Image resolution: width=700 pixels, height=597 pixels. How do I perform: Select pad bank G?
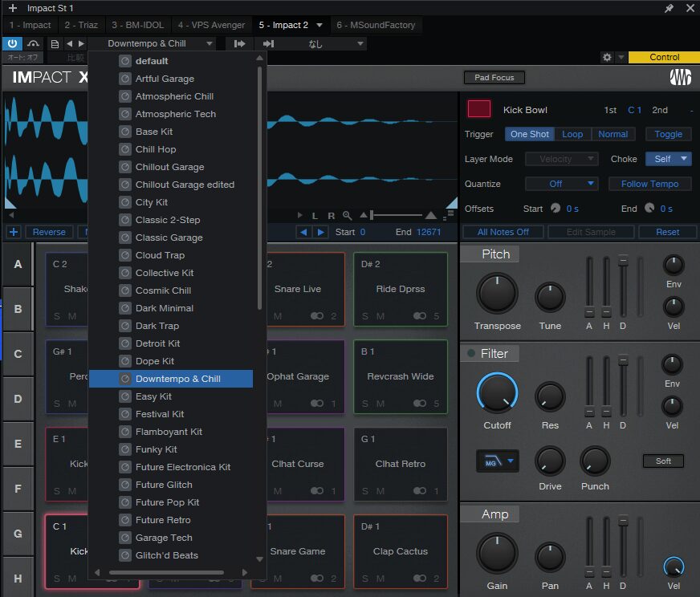click(18, 534)
